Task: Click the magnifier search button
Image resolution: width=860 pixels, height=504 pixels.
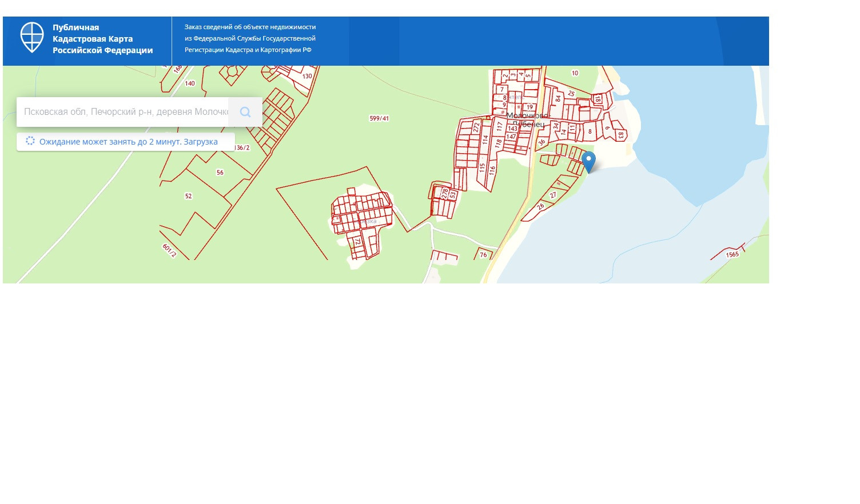Action: (245, 112)
